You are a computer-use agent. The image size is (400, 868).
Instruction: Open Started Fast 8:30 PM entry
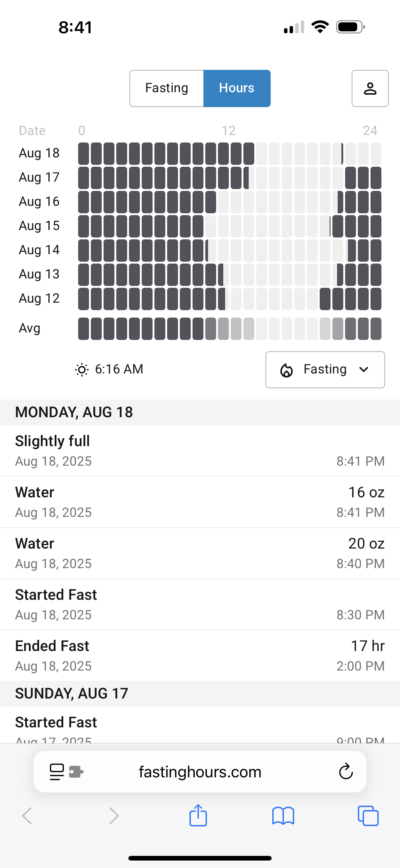tap(200, 604)
